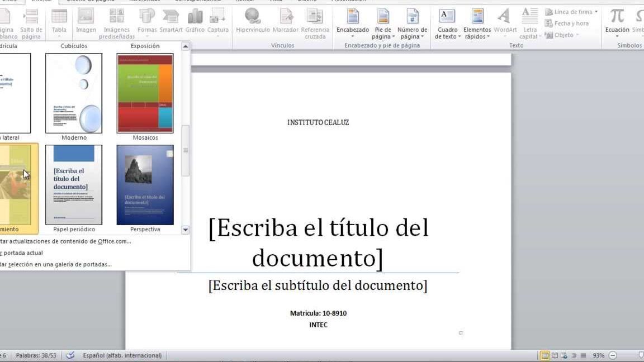644x362 pixels.
Task: Insert an Objeto
Action: [x=562, y=35]
